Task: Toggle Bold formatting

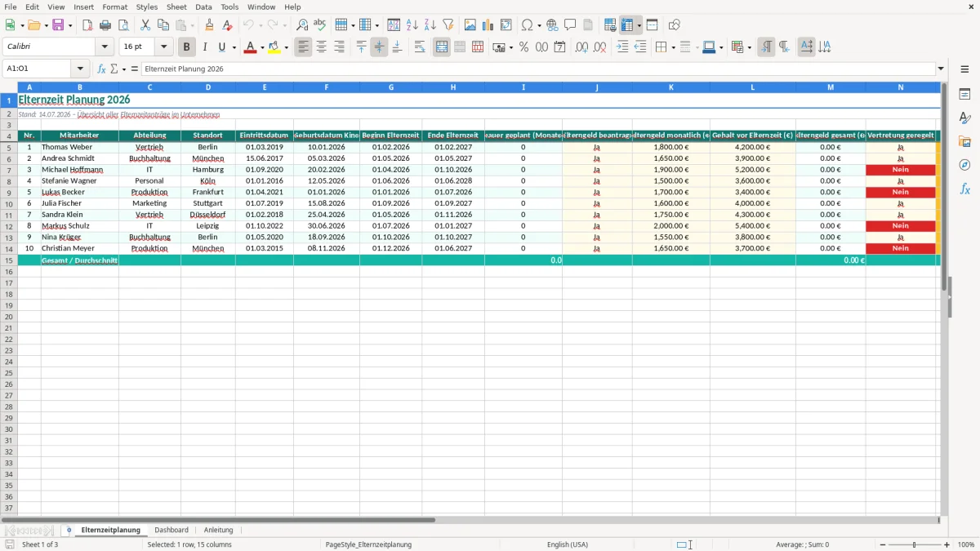Action: [186, 47]
